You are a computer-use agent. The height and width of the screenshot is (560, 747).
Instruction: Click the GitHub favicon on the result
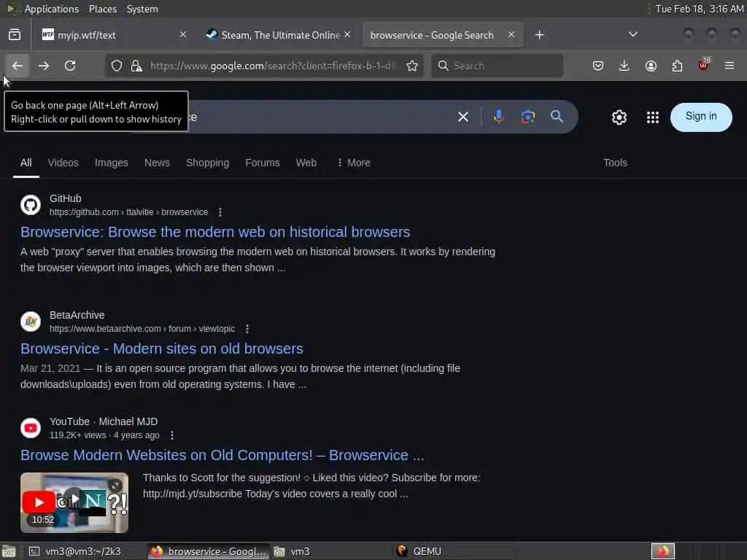point(31,205)
